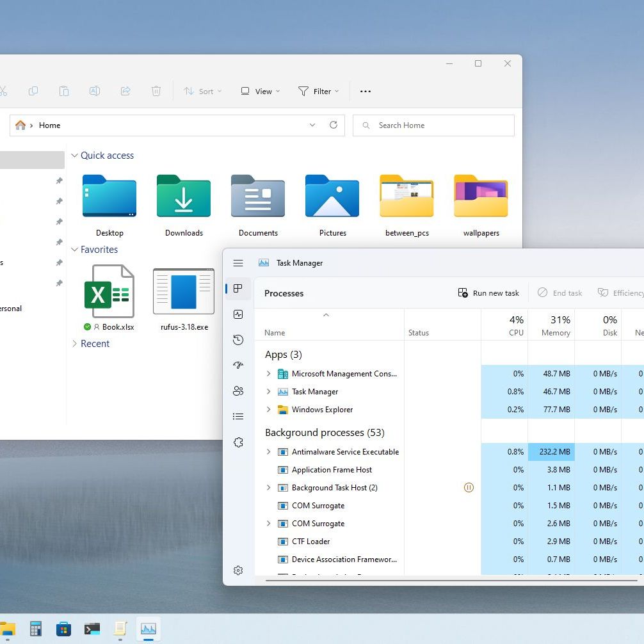Click the Search Home input field

(x=433, y=125)
